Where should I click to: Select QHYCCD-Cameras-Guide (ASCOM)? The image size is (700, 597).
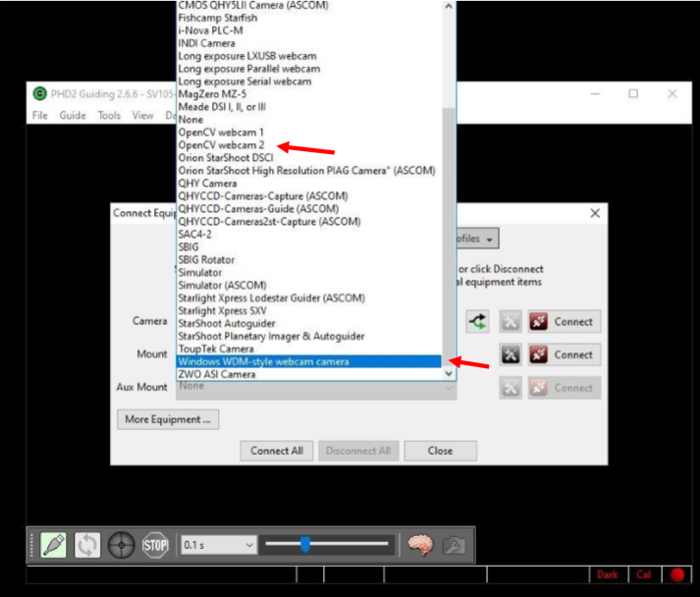(x=309, y=208)
